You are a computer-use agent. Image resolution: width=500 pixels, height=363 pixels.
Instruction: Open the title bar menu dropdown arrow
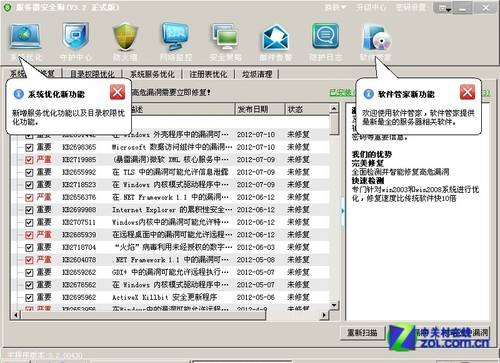pyautogui.click(x=445, y=8)
